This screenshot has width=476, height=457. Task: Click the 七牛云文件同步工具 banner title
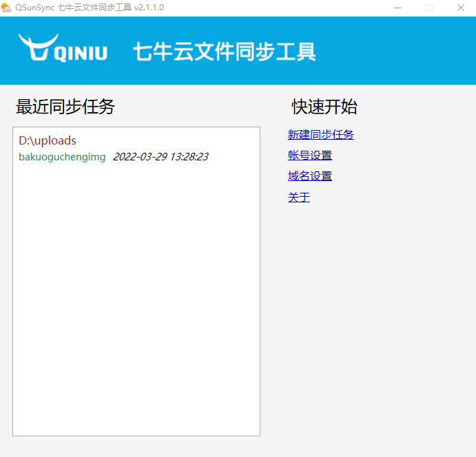pos(224,52)
